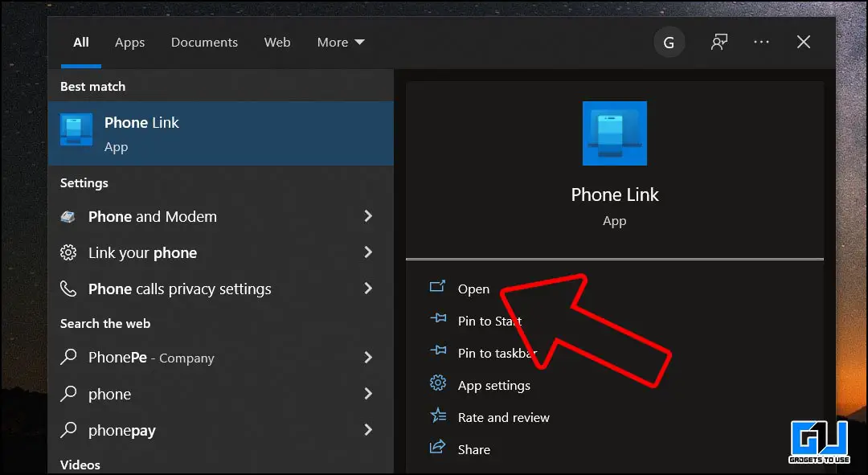Switch to the Apps tab

tap(129, 43)
